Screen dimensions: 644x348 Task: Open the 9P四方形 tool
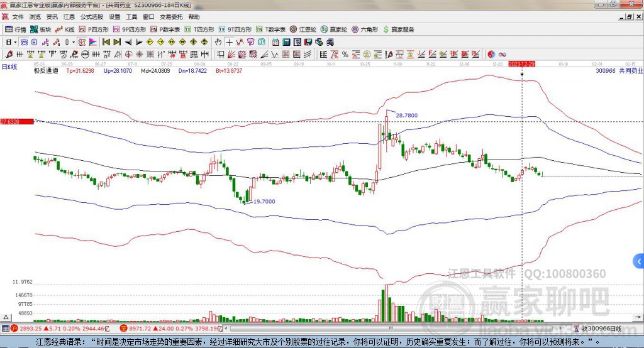(129, 30)
